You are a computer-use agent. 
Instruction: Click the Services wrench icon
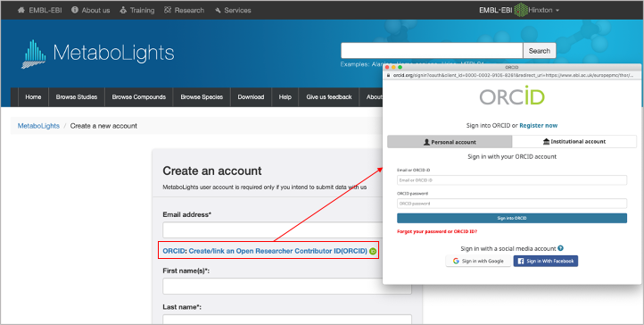[x=218, y=11]
